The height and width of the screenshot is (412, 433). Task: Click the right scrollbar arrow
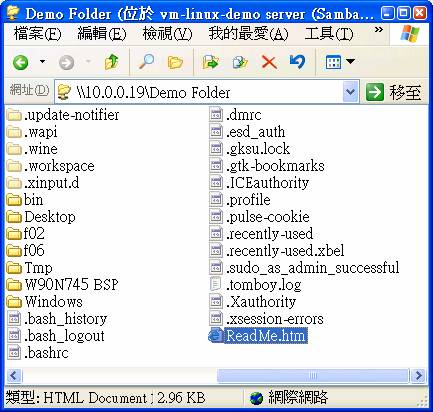click(418, 376)
